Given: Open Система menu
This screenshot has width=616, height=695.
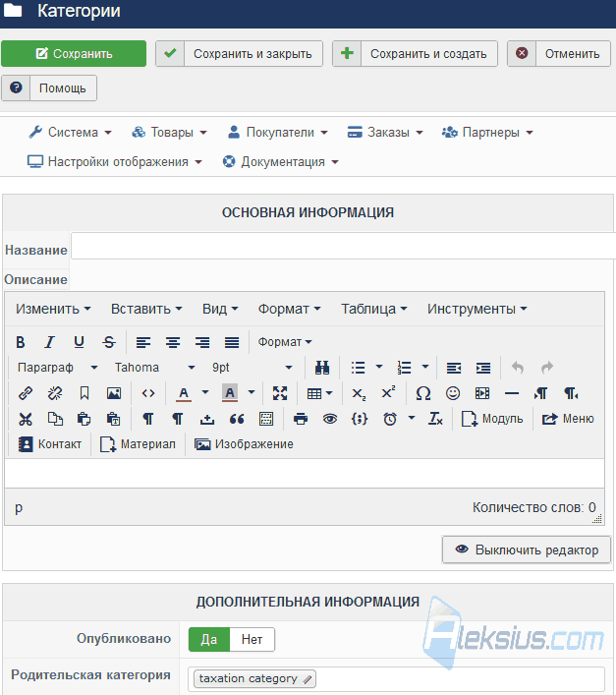Looking at the screenshot, I should click(70, 132).
